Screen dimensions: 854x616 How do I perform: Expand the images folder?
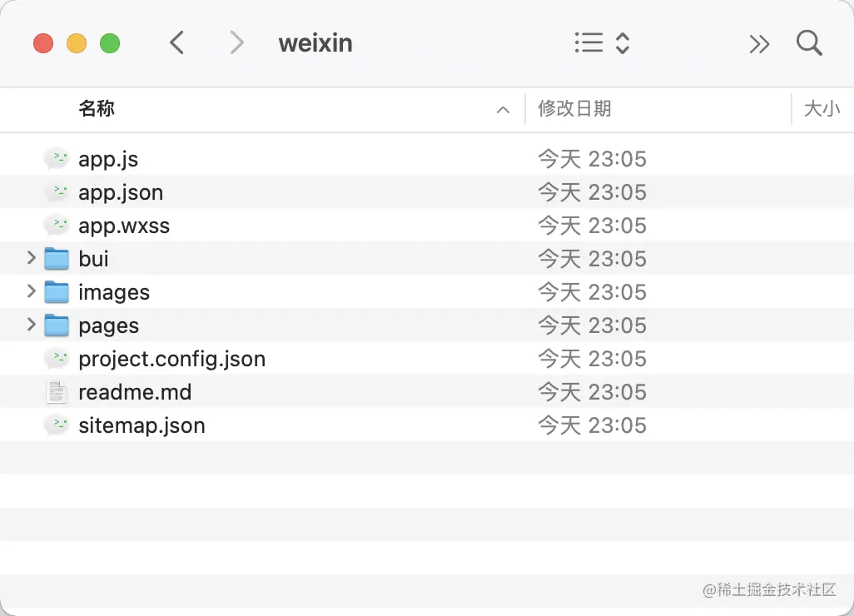pos(31,291)
